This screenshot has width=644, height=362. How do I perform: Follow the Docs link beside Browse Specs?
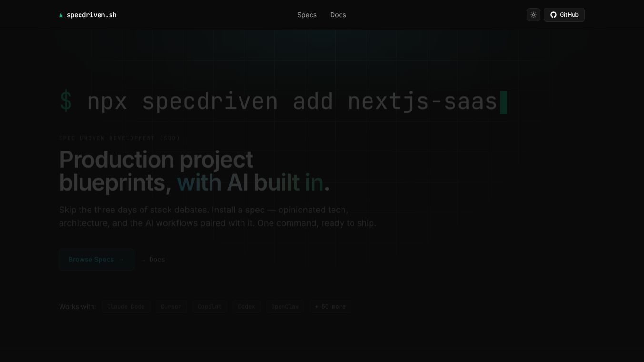[153, 260]
